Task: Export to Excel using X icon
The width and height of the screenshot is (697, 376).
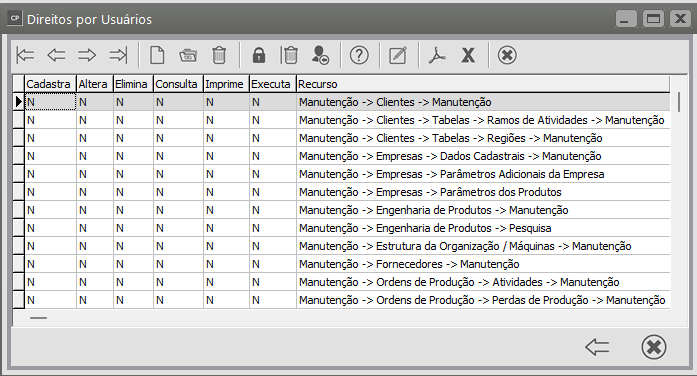Action: click(468, 55)
